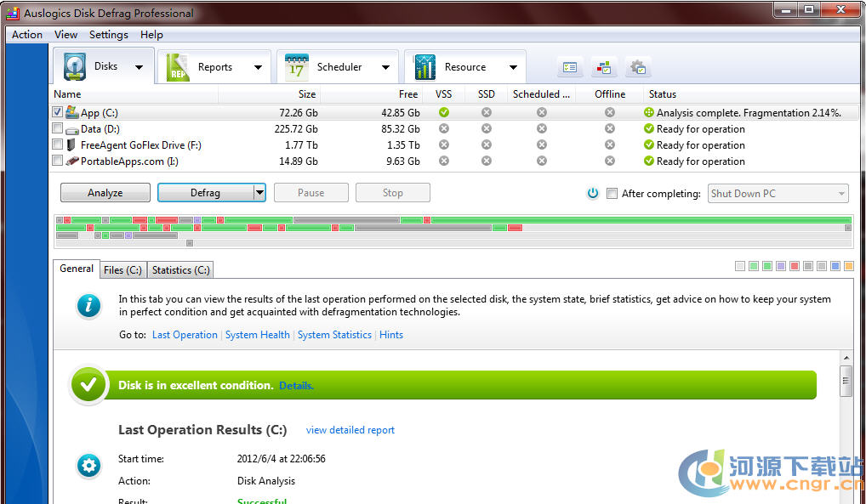Click the power icon beside After completing

[593, 194]
